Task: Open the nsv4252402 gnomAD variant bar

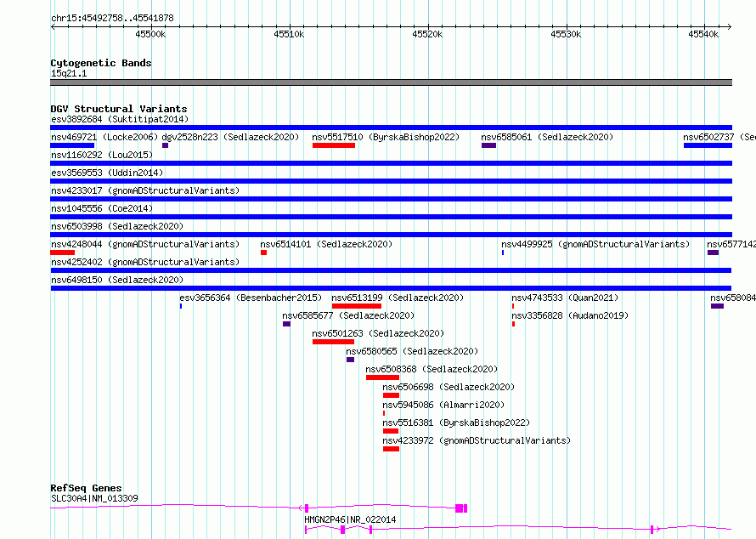Action: (391, 270)
